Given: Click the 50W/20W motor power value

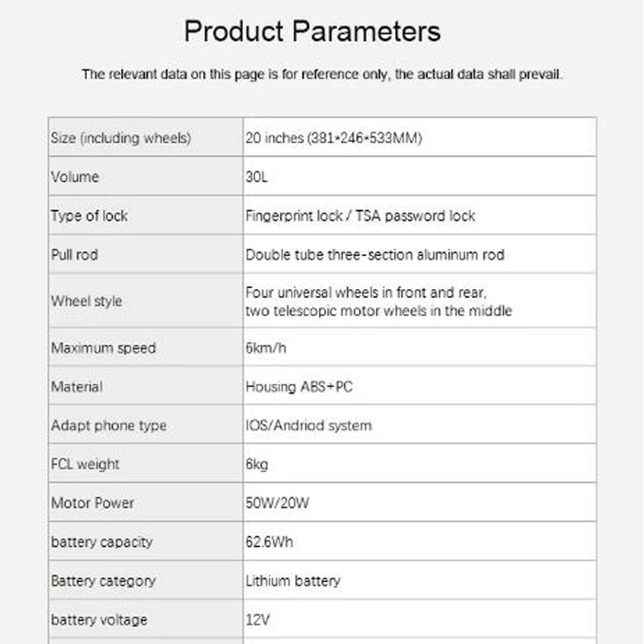Looking at the screenshot, I should point(278,503).
